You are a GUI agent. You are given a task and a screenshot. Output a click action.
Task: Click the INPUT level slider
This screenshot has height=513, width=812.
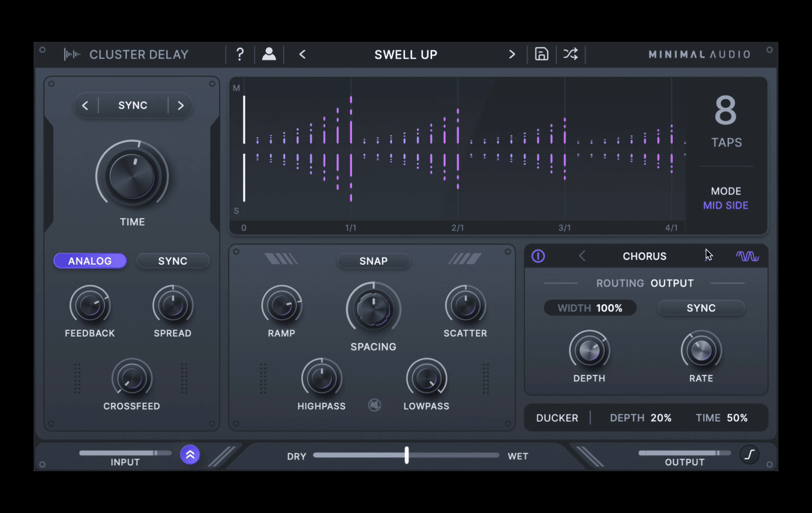coord(125,453)
